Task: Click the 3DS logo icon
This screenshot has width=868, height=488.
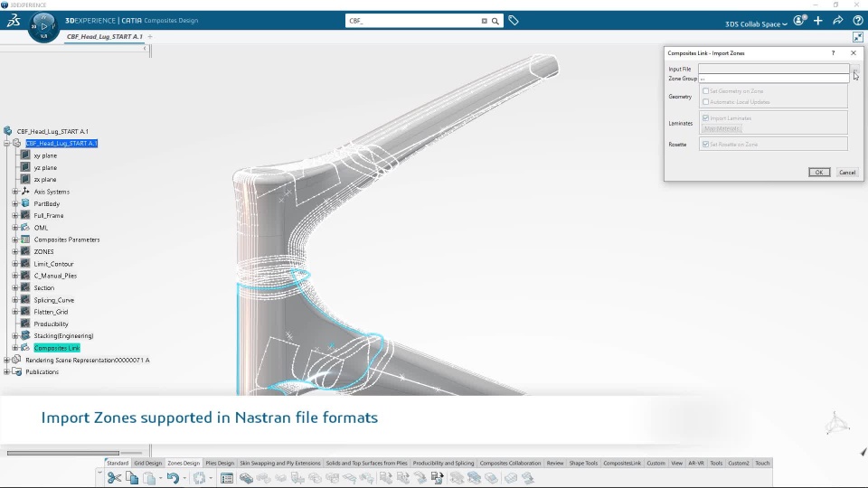Action: click(x=14, y=21)
